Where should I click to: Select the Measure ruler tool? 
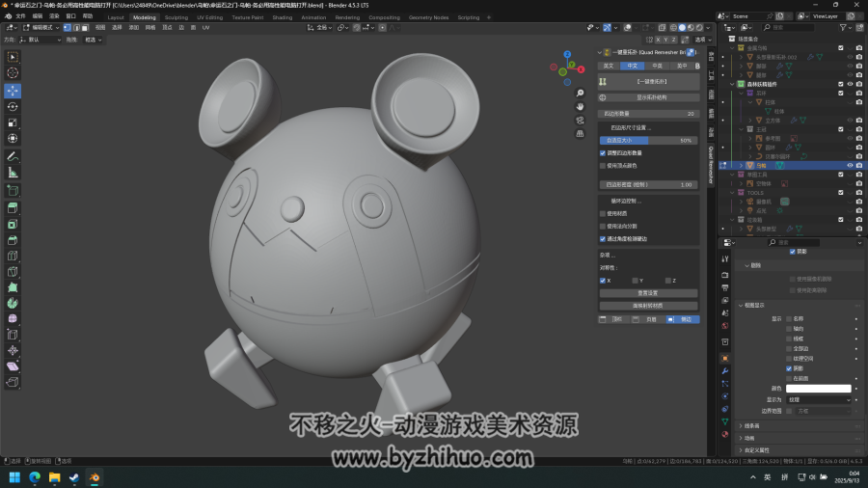click(13, 174)
